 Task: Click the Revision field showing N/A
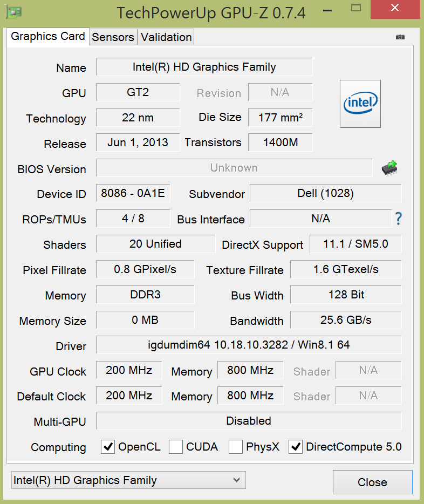point(281,92)
